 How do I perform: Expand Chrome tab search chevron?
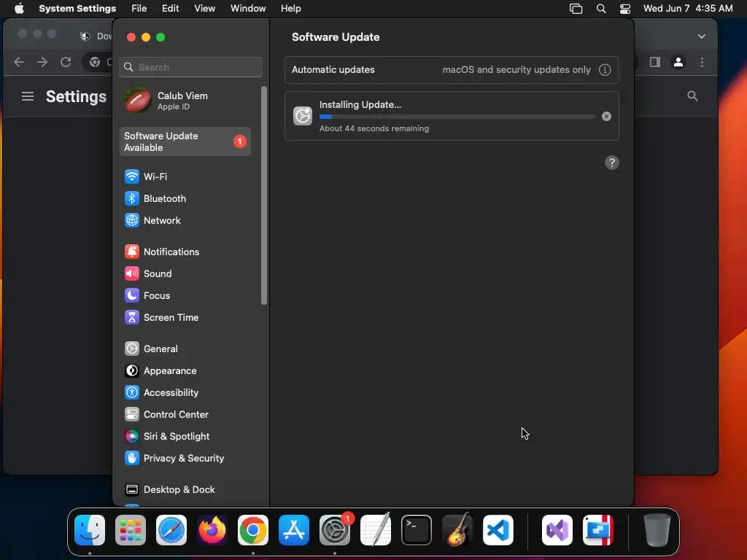point(702,36)
